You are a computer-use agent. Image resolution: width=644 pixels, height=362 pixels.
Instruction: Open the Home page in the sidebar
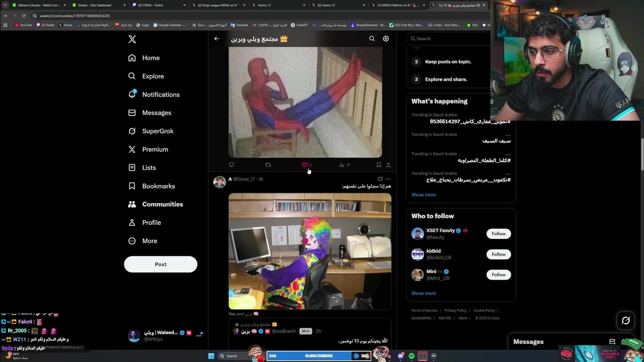tap(144, 58)
